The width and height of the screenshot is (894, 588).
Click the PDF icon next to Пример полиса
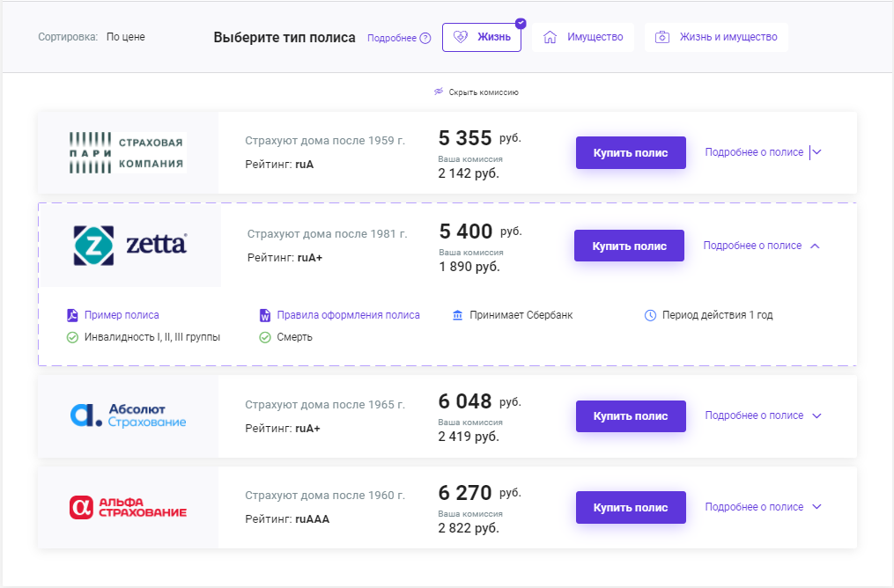pyautogui.click(x=72, y=315)
